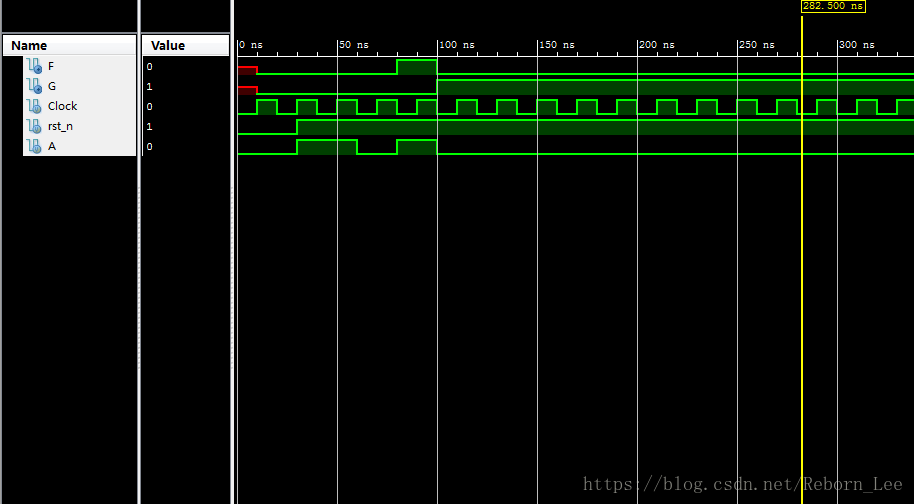Click the 300 ns ruler label
This screenshot has width=914, height=504.
coord(857,45)
